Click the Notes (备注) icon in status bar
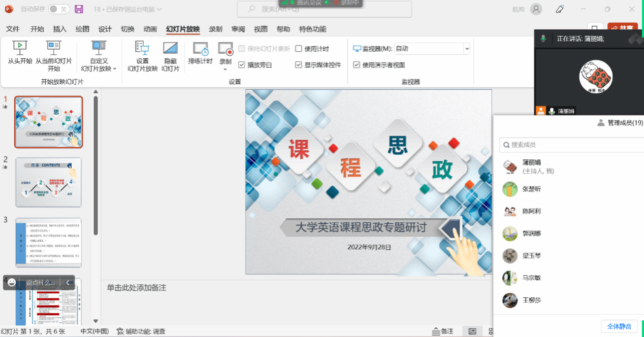The image size is (644, 337). [x=442, y=331]
